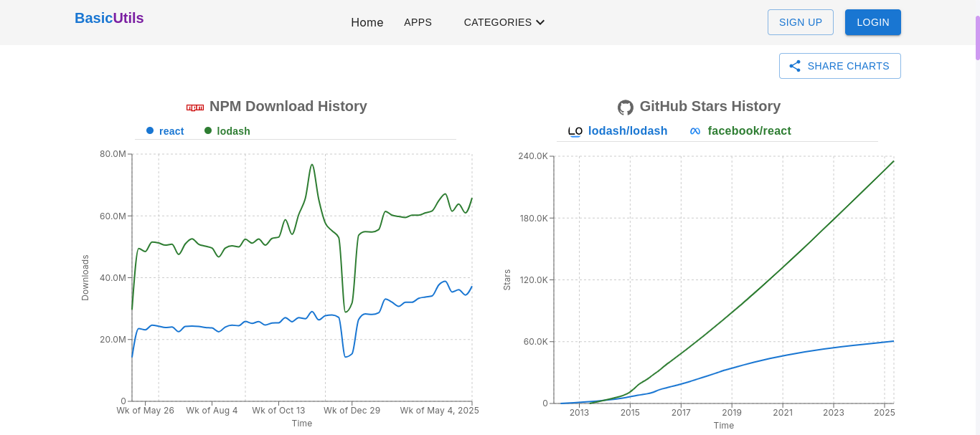This screenshot has height=435, width=980.
Task: Click the share icon in SHARE CHARTS
Action: pos(795,66)
